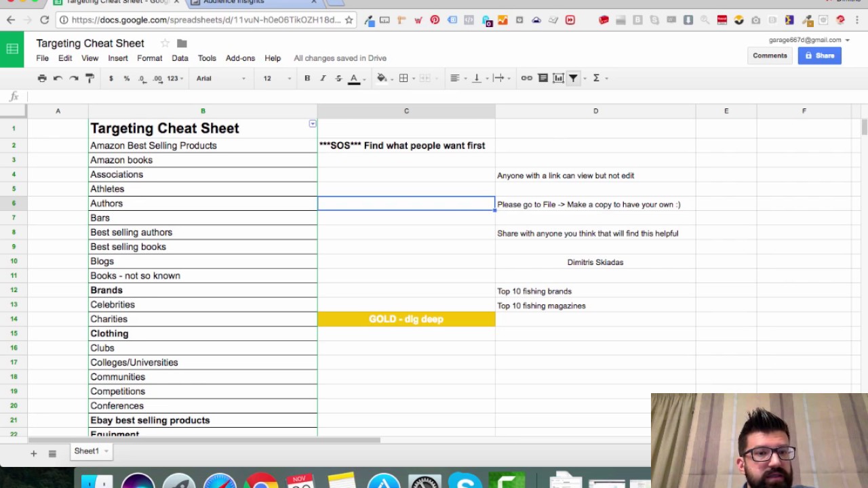Click cell Amazon Best Selling Products
The height and width of the screenshot is (488, 868).
pos(203,146)
